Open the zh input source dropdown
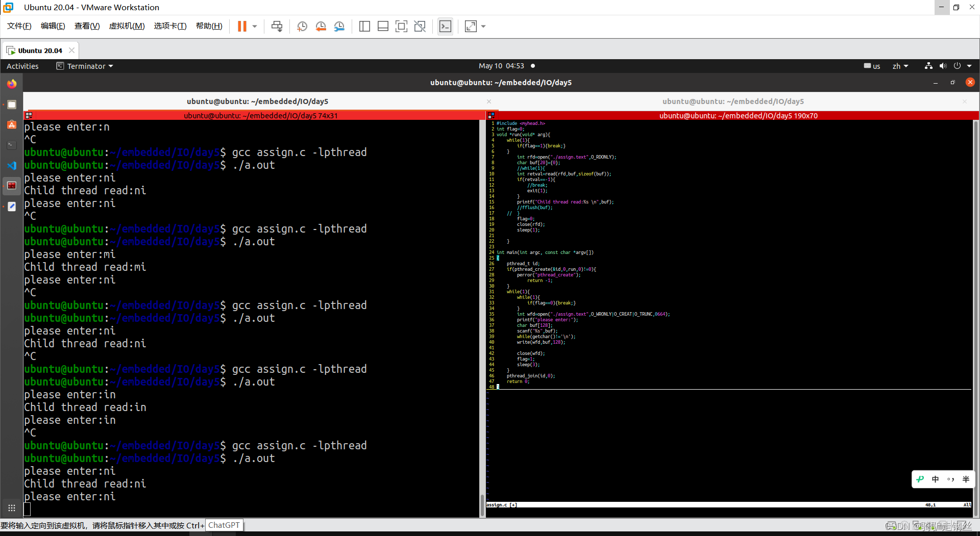 (x=900, y=66)
